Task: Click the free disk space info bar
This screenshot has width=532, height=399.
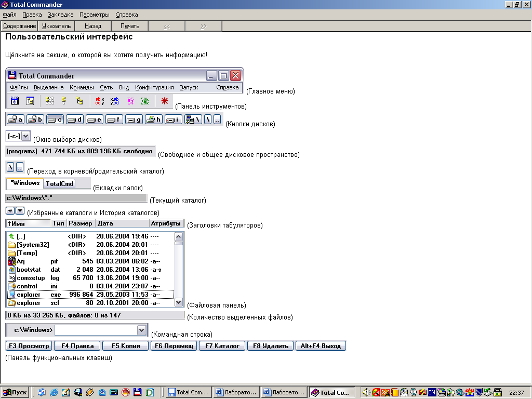Action: (x=81, y=151)
